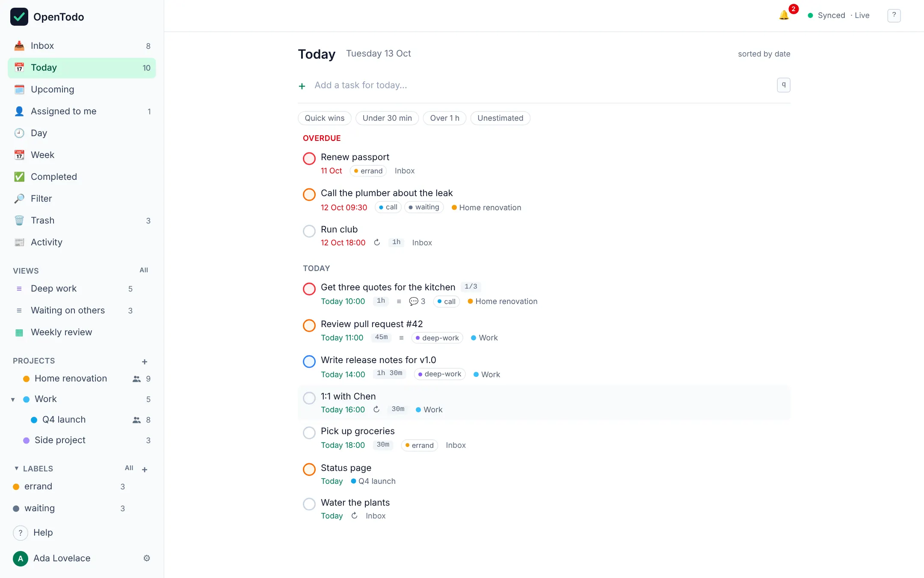Image resolution: width=924 pixels, height=578 pixels.
Task: Open the Inbox view
Action: tap(82, 46)
